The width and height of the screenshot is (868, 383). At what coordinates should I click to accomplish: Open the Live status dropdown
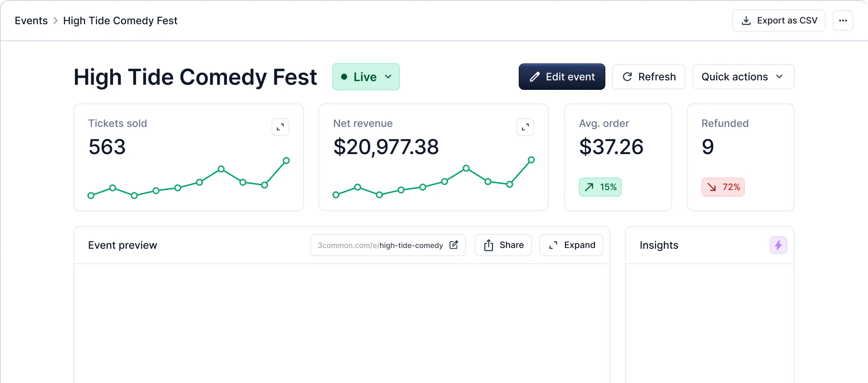point(365,77)
